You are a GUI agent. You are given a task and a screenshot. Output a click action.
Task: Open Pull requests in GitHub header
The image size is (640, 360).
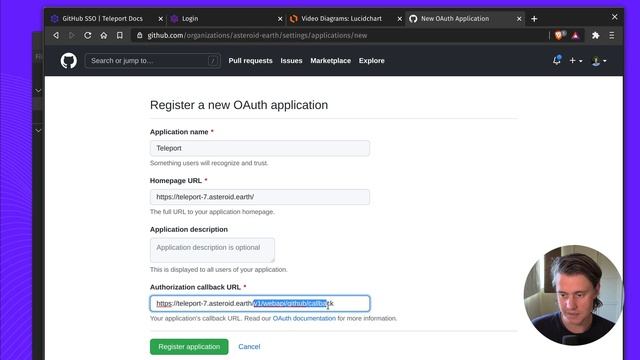(250, 60)
